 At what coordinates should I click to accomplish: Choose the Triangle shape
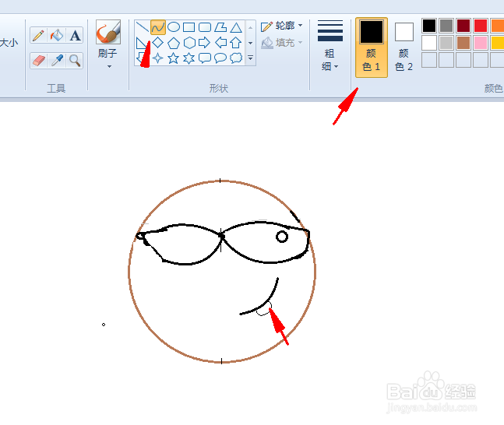[x=236, y=27]
